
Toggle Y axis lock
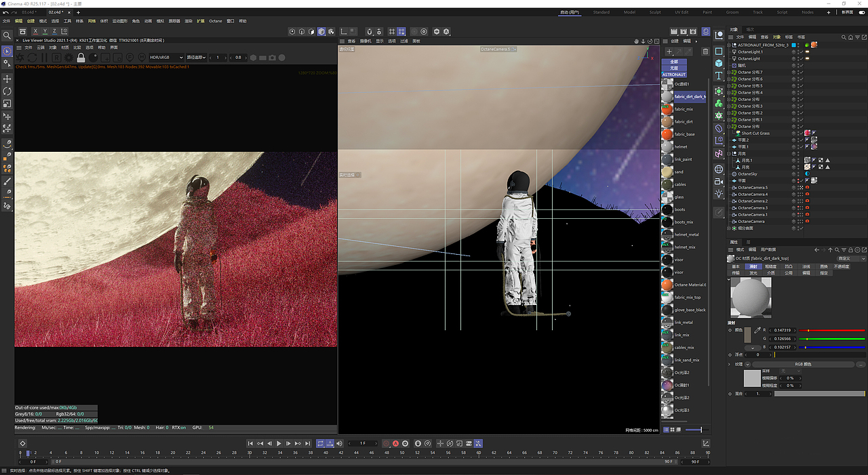(x=45, y=31)
